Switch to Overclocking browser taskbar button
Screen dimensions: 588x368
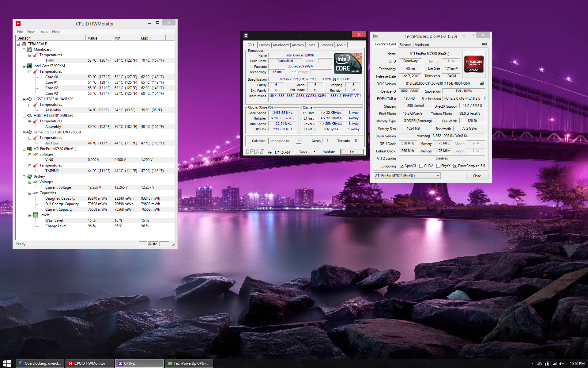point(40,363)
